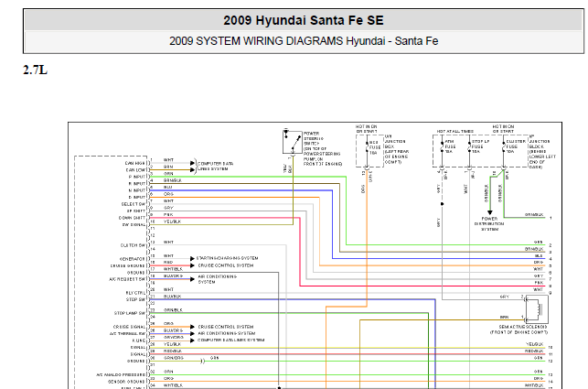
Task: Select the 'CAN HIGH' pin label
Action: coord(135,163)
